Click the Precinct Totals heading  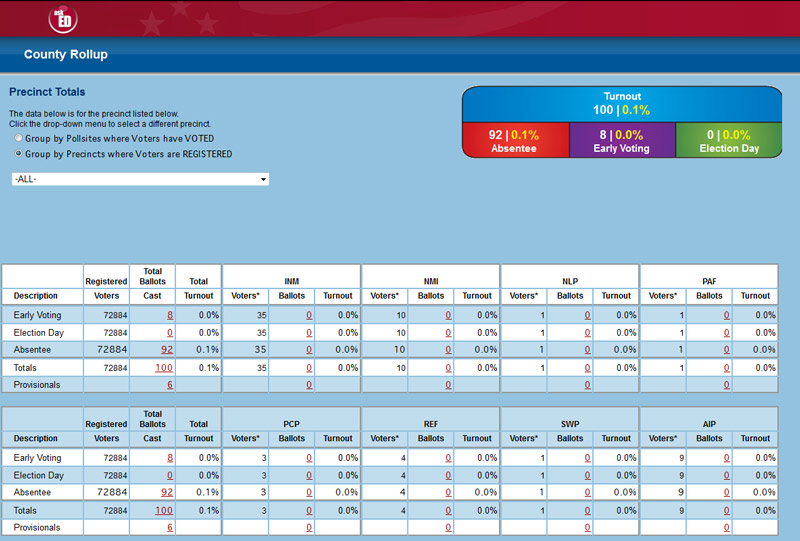[47, 92]
